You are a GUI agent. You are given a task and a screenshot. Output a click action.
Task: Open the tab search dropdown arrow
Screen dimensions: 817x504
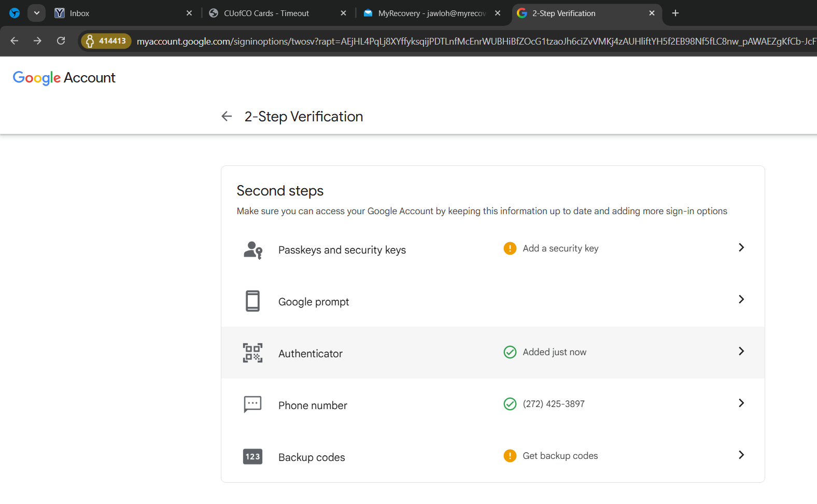[x=36, y=13]
